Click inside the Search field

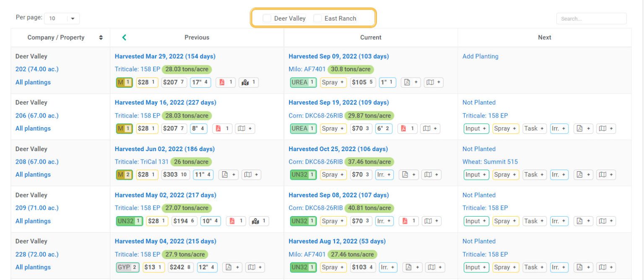click(x=591, y=18)
